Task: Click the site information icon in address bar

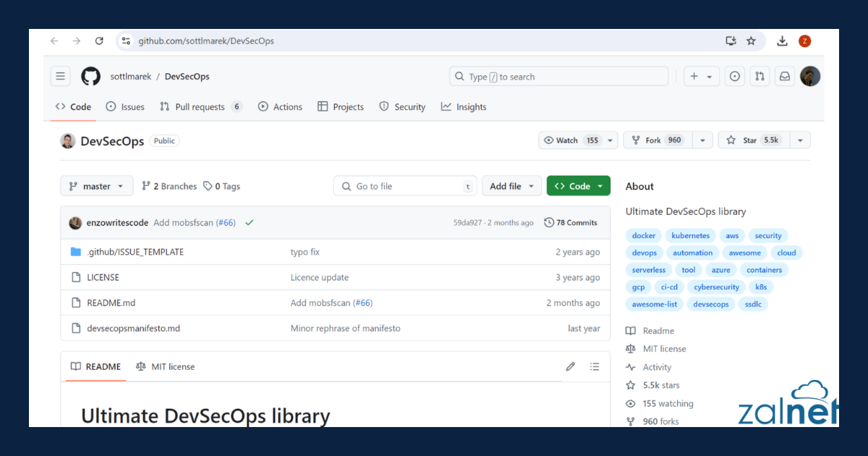Action: (127, 41)
